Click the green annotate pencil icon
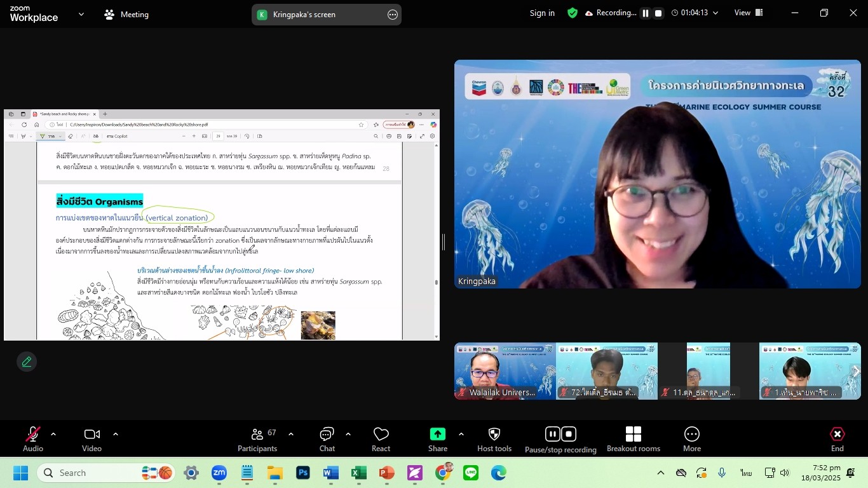 pos(27,362)
